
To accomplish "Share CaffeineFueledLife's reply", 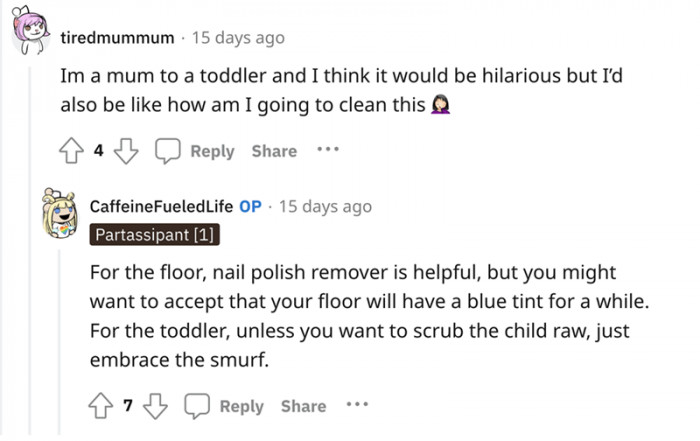I will click(303, 406).
